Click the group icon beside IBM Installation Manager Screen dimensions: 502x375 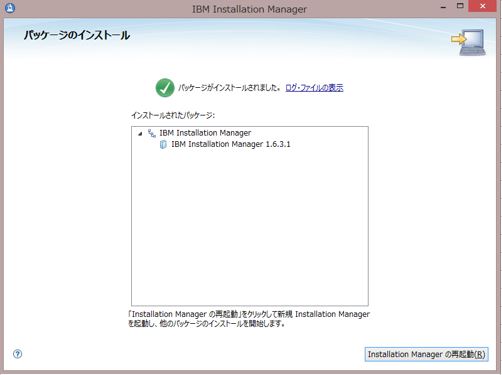(152, 133)
